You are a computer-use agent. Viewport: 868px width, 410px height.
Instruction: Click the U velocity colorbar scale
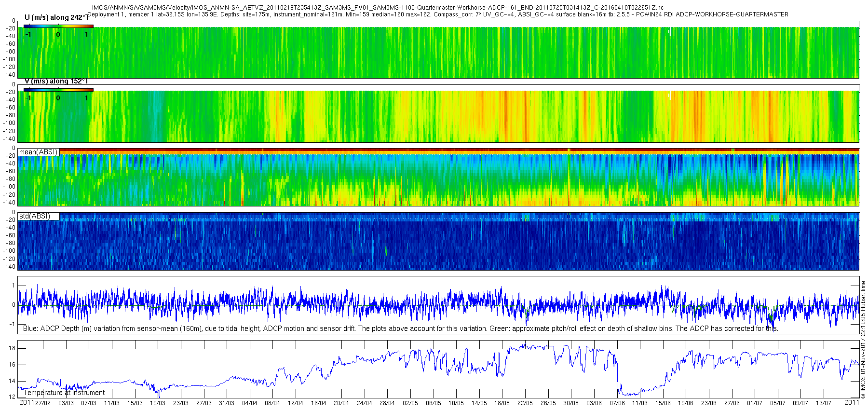point(58,26)
